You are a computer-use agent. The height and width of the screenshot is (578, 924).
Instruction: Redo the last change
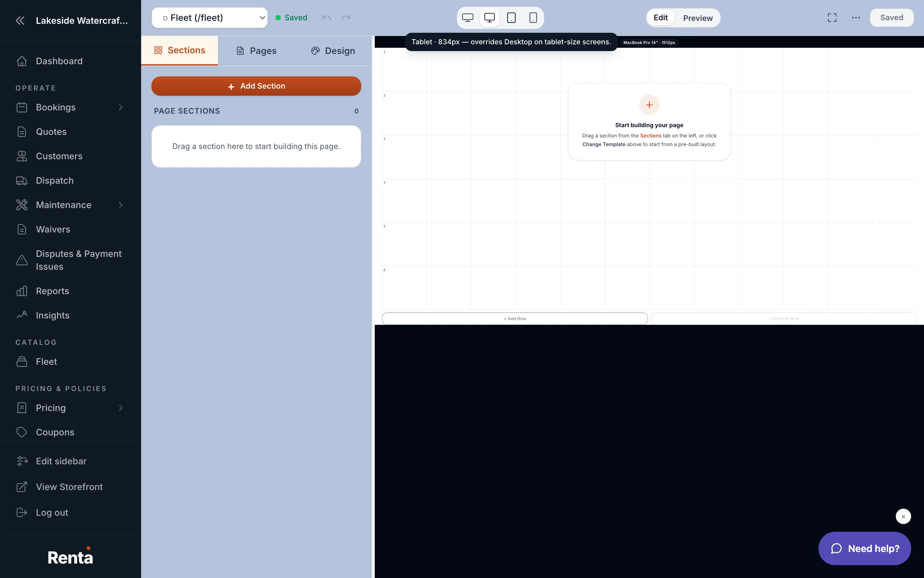tap(346, 18)
